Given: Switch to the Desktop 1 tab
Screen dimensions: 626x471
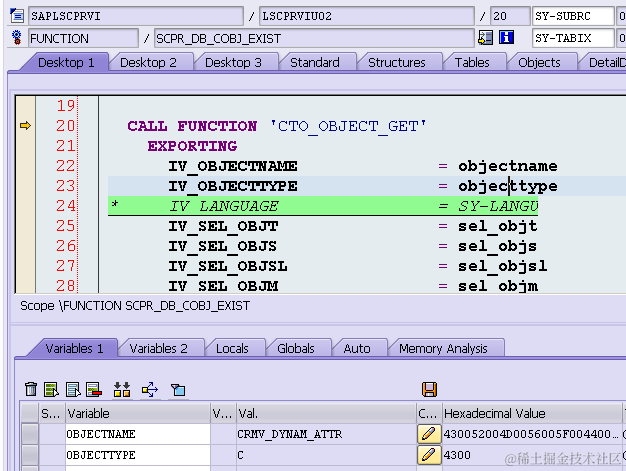Looking at the screenshot, I should [66, 62].
